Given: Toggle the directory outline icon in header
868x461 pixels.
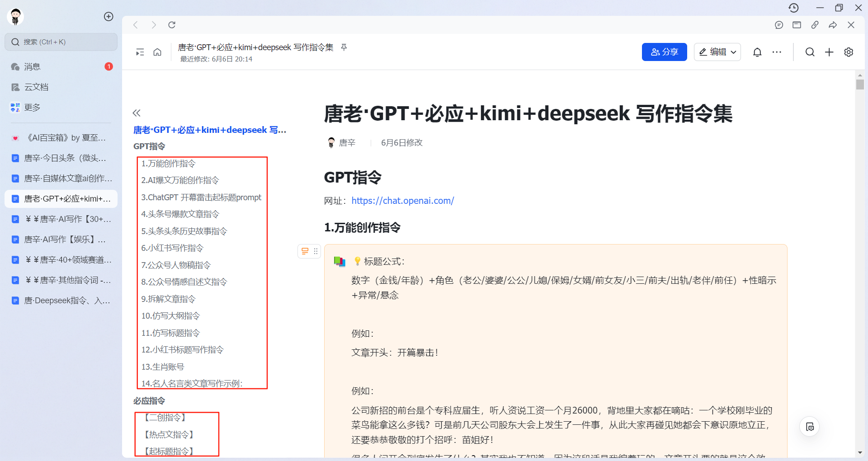Looking at the screenshot, I should click(140, 52).
